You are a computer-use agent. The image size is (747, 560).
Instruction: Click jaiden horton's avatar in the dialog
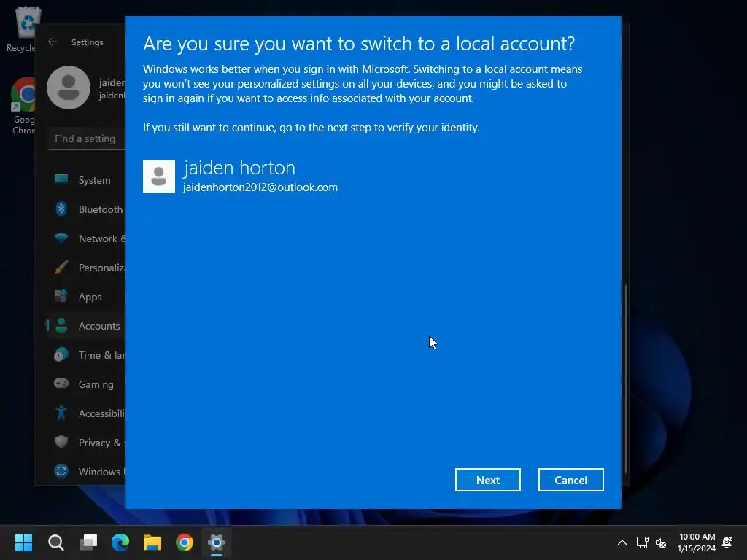coord(159,176)
